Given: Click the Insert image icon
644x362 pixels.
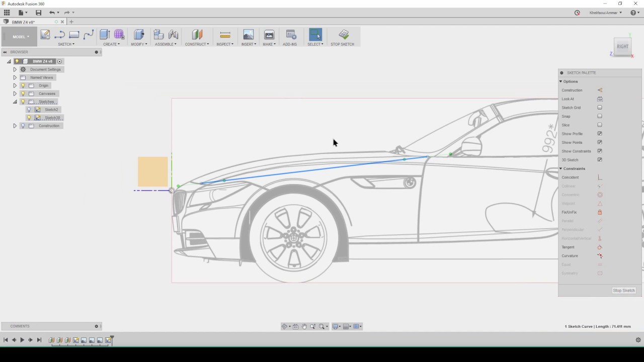Looking at the screenshot, I should click(248, 35).
